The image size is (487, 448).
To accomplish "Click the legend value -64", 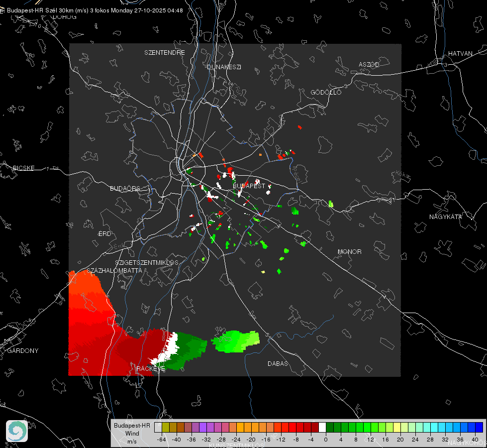I will pos(162,440).
